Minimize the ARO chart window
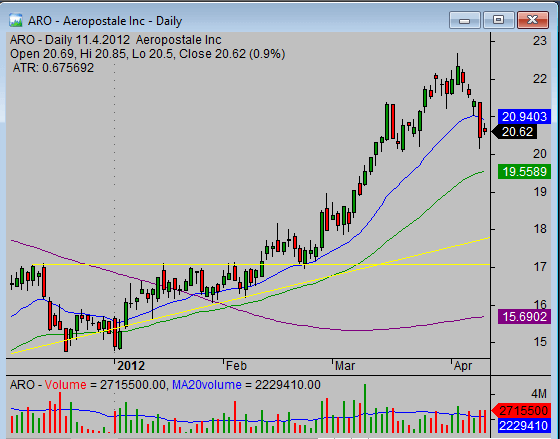This screenshot has height=439, width=560. tap(465, 20)
